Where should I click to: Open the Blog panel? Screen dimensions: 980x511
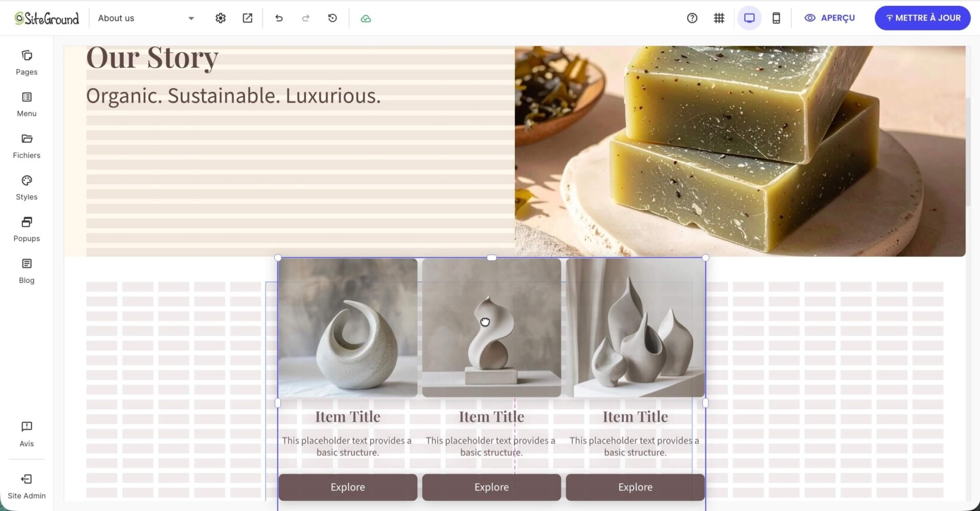(27, 272)
